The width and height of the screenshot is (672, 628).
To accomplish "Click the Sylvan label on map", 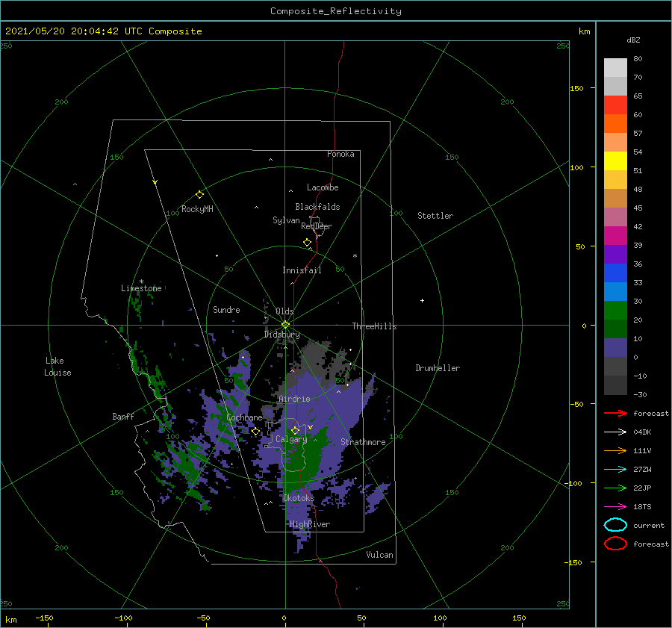I will pyautogui.click(x=286, y=220).
